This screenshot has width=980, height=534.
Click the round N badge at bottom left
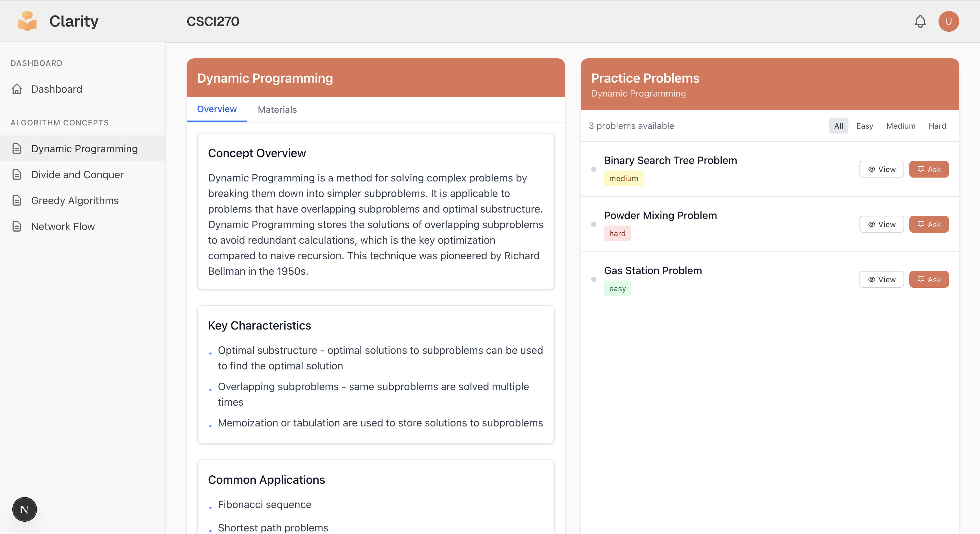tap(24, 509)
